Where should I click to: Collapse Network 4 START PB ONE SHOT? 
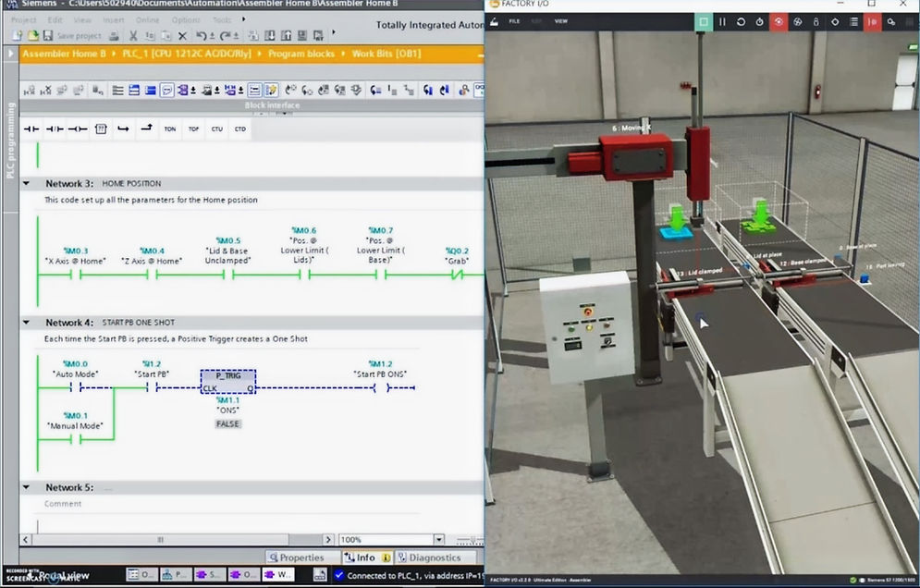[x=26, y=322]
